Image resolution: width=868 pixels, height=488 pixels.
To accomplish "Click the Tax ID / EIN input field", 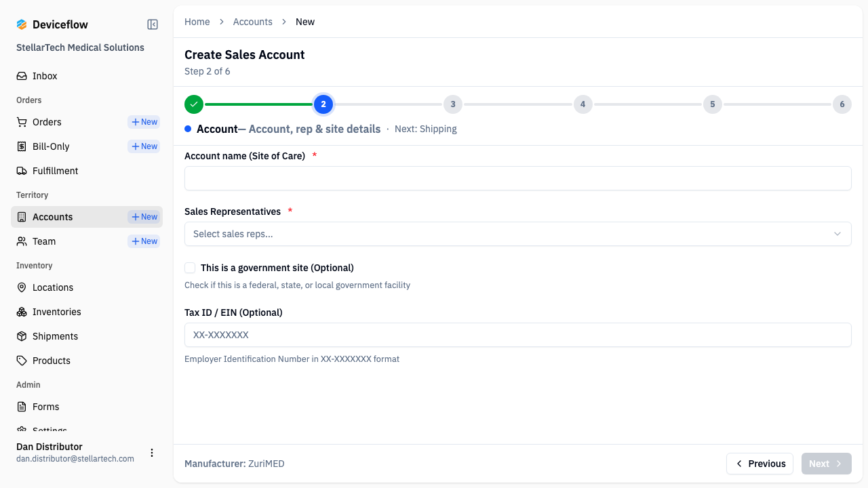I will tap(517, 335).
